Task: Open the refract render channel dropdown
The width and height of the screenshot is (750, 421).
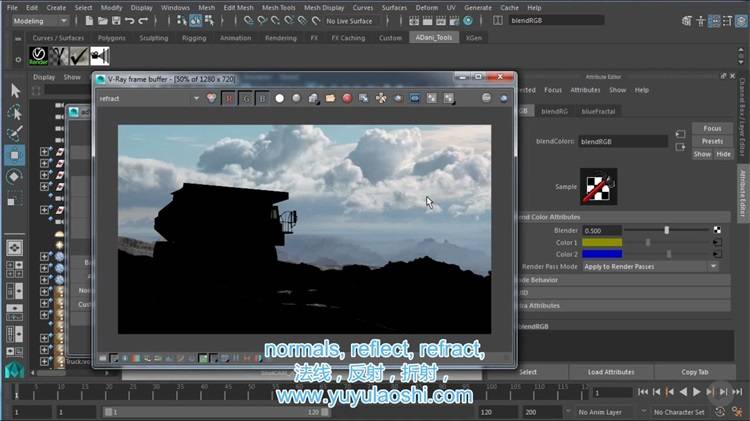Action: coord(194,98)
